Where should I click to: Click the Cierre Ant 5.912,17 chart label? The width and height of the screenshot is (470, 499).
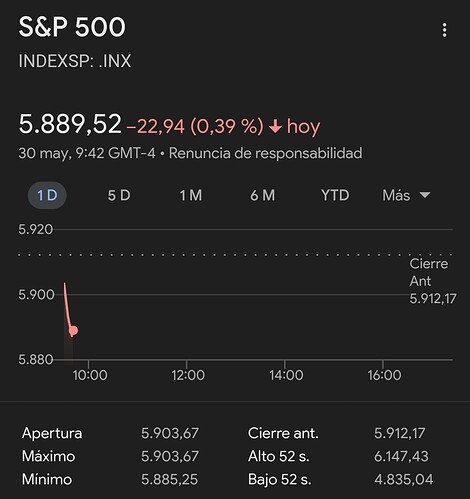[x=432, y=281]
